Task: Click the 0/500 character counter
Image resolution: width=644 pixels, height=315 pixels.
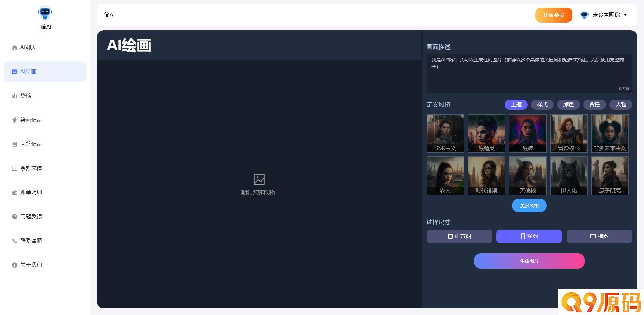Action: point(624,89)
